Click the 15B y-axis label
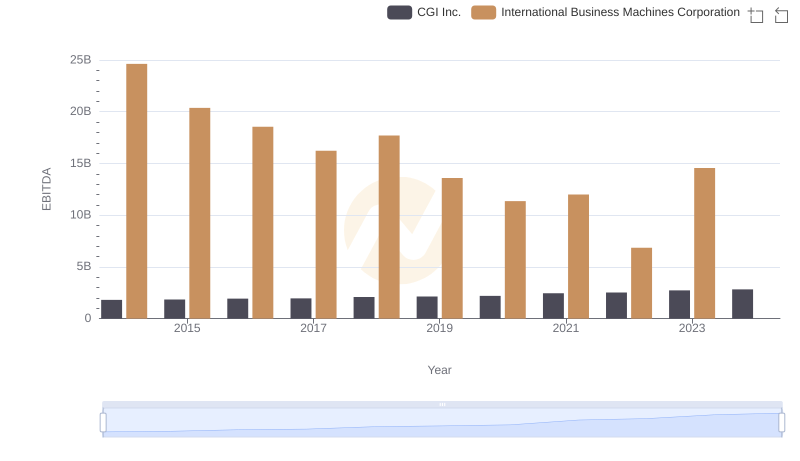This screenshot has width=800, height=461. 81,164
